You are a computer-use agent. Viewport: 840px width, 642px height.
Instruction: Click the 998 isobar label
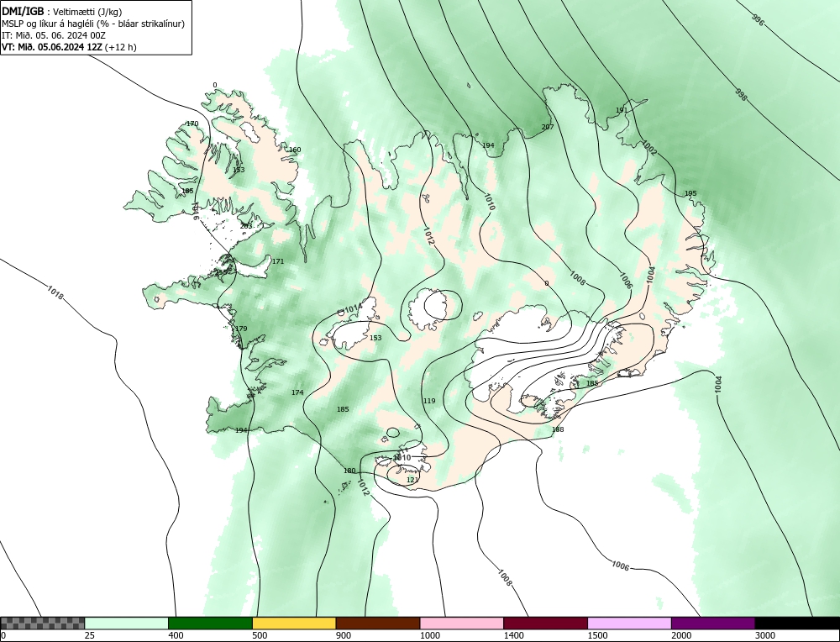tap(740, 95)
